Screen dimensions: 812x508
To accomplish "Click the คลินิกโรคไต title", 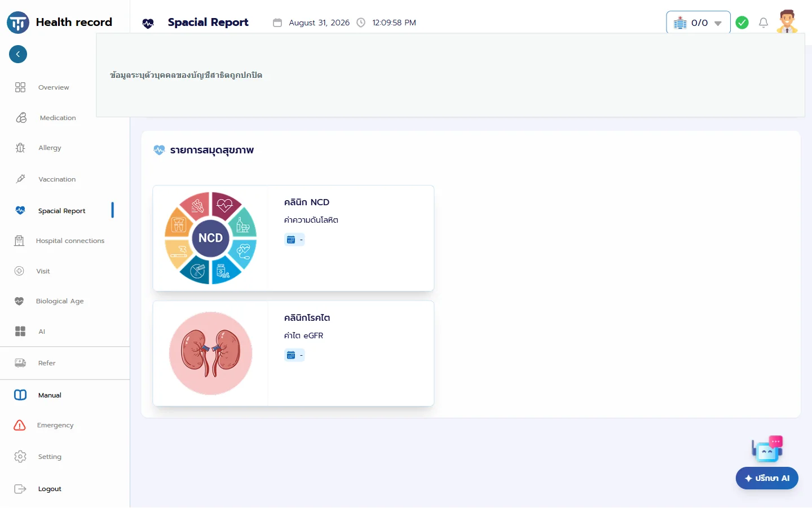I will click(307, 317).
